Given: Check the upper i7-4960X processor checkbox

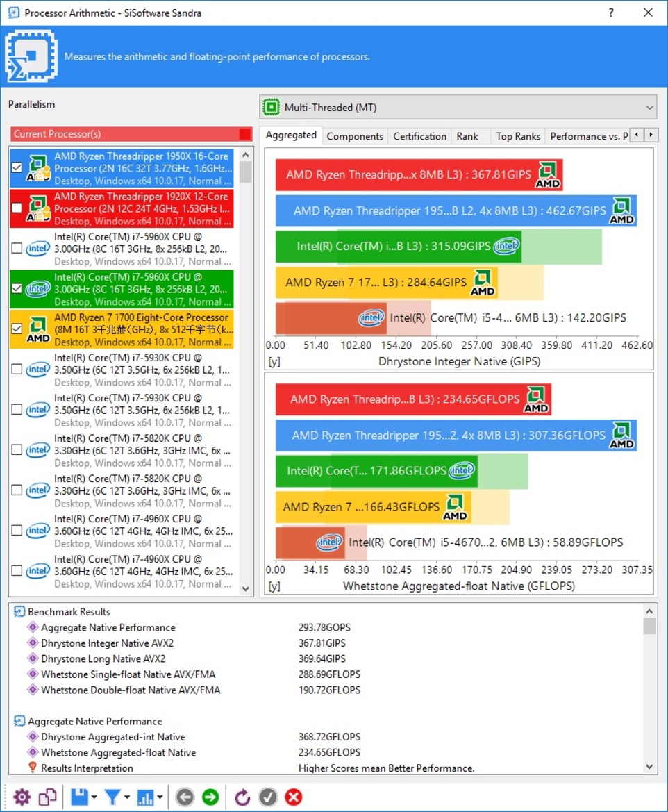Looking at the screenshot, I should [17, 530].
